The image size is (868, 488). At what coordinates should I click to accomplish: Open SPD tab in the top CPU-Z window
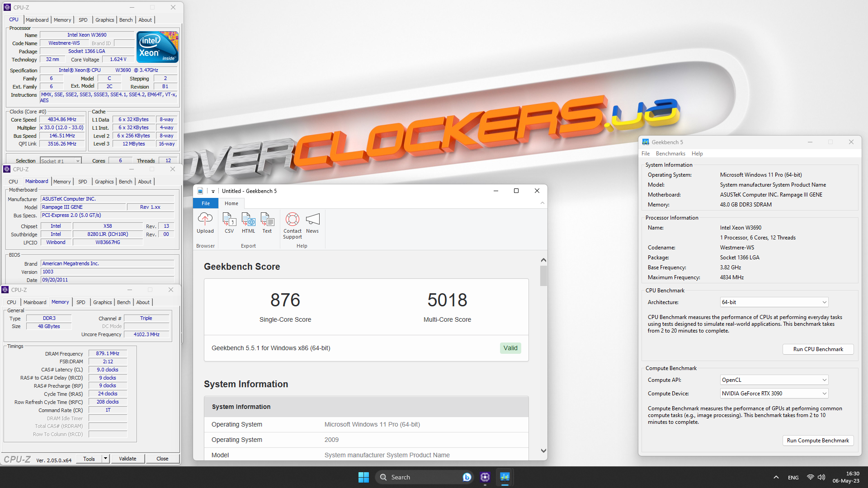(83, 20)
